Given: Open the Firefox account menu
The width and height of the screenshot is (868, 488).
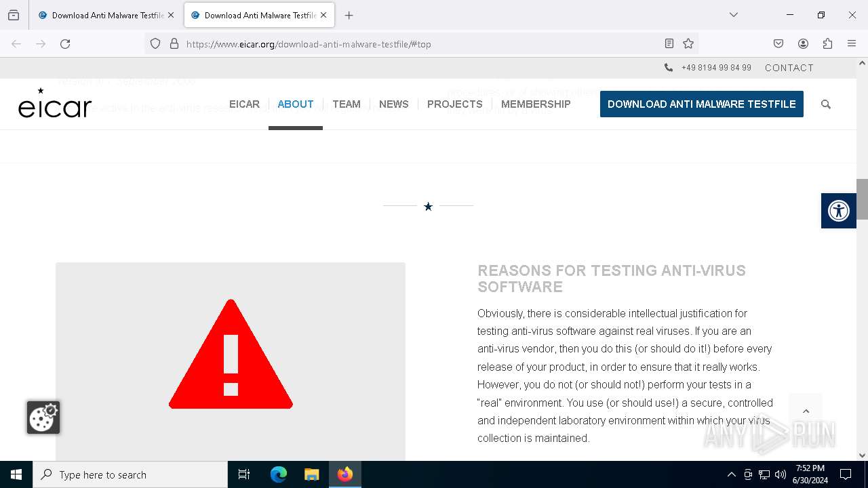Looking at the screenshot, I should click(803, 44).
